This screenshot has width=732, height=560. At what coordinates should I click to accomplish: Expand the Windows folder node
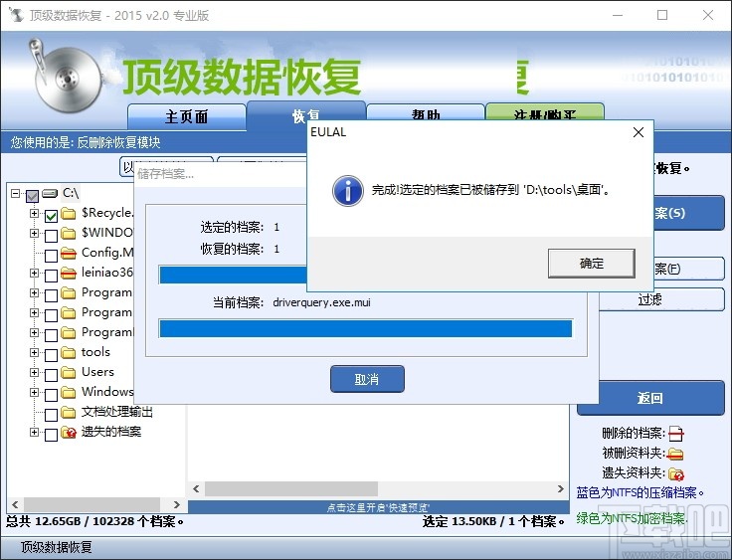[x=34, y=392]
